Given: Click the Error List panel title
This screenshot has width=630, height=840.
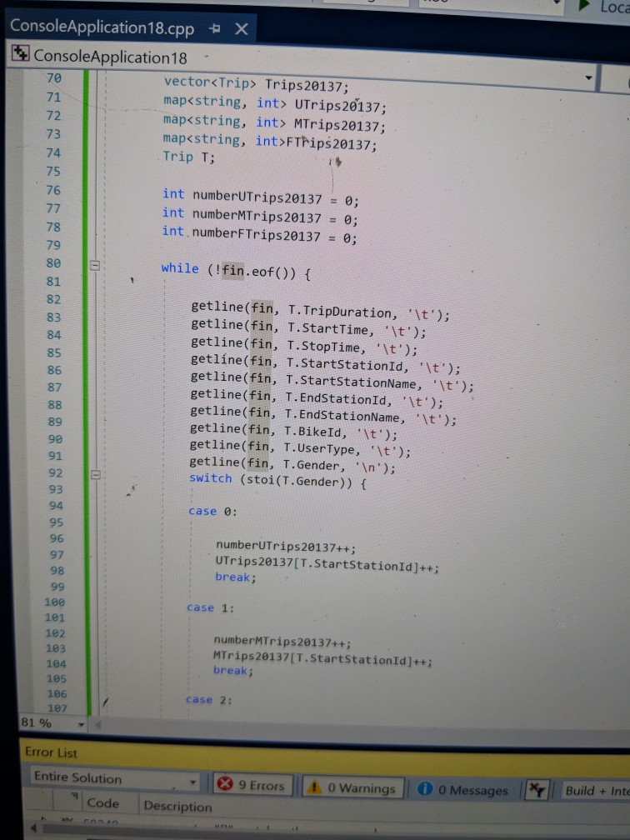Looking at the screenshot, I should point(52,752).
